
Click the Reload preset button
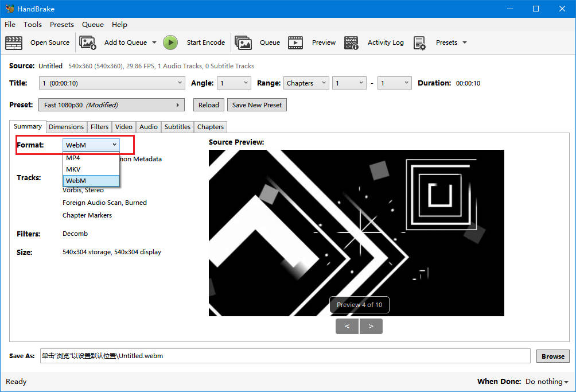pyautogui.click(x=209, y=104)
